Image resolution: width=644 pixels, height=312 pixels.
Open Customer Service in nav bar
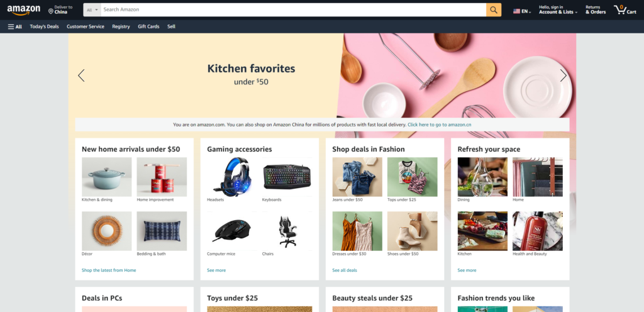click(86, 26)
